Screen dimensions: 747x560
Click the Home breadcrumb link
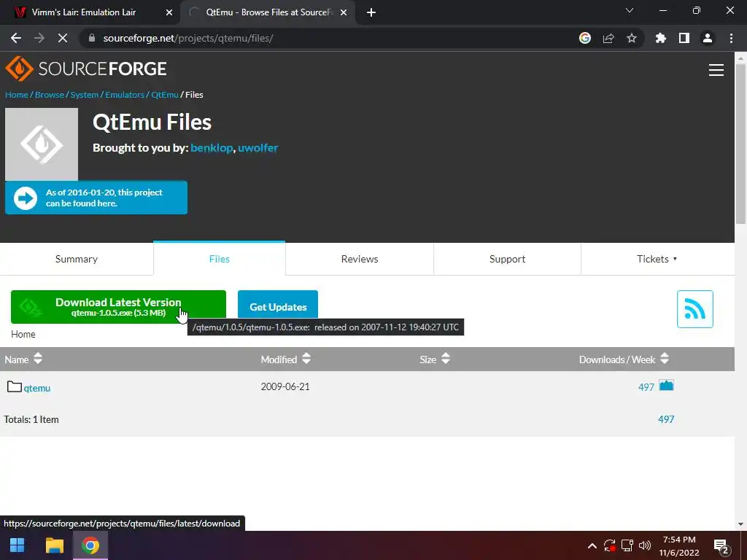tap(16, 95)
